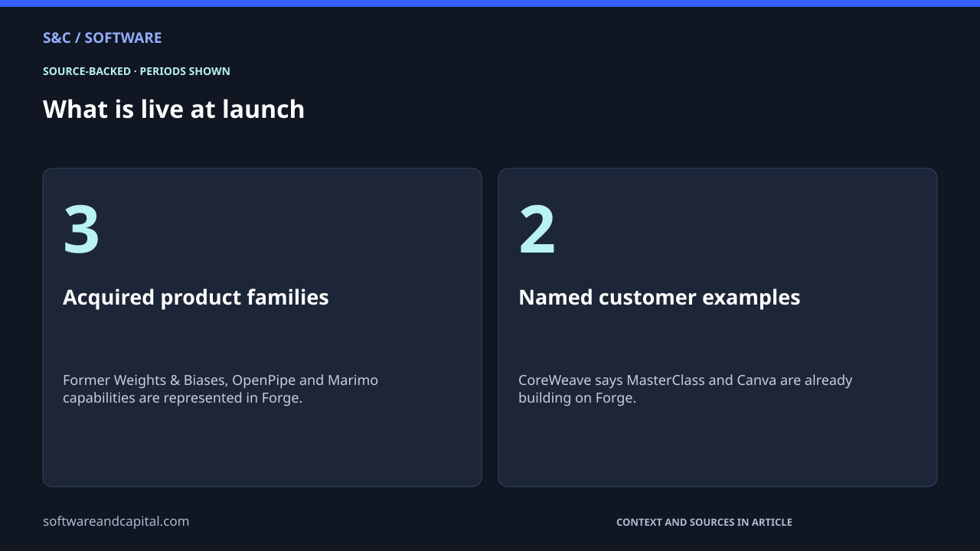Click the CoreWeave says MasterClass description text
The image size is (980, 551).
point(685,389)
